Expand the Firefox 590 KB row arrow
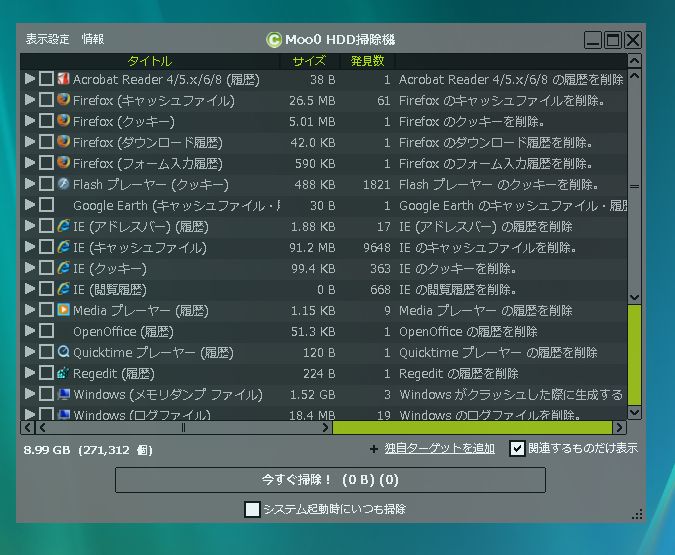 tap(30, 163)
